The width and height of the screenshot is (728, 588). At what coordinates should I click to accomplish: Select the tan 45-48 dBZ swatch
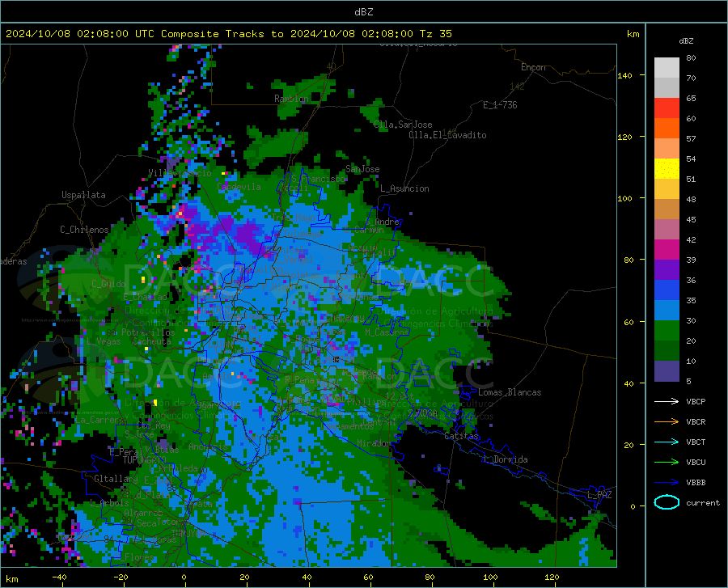667,209
